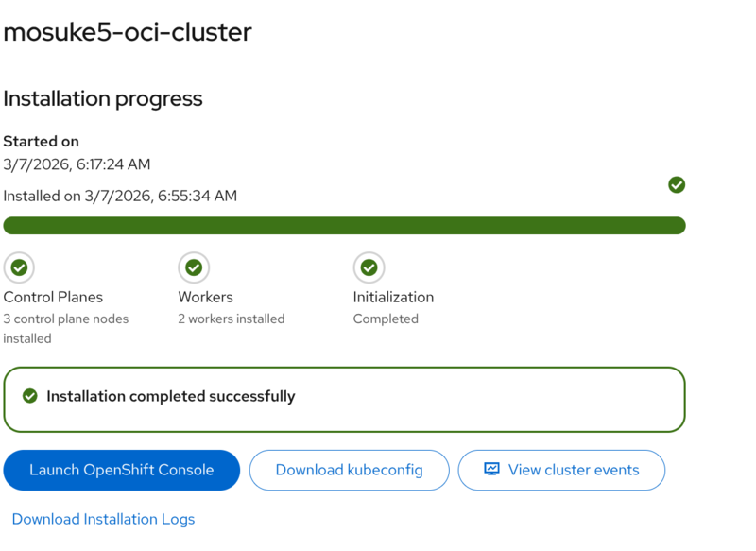
Task: Click the Installation progress heading
Action: pos(103,98)
